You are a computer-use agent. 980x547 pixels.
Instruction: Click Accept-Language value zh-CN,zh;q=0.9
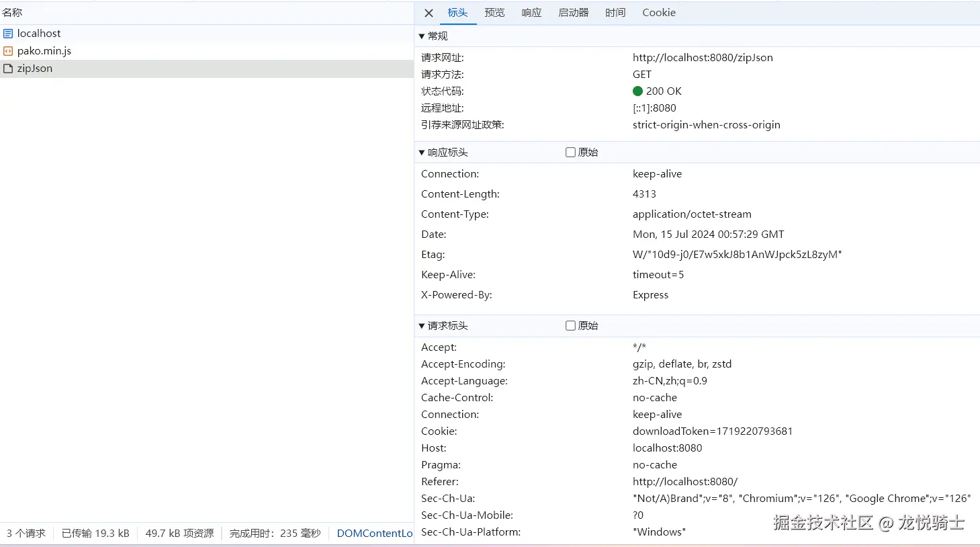tap(670, 381)
